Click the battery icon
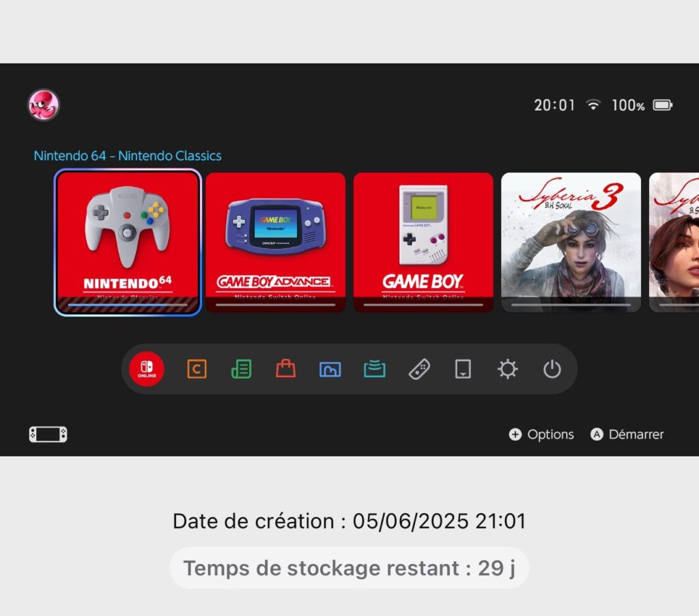699x616 pixels. coord(662,105)
